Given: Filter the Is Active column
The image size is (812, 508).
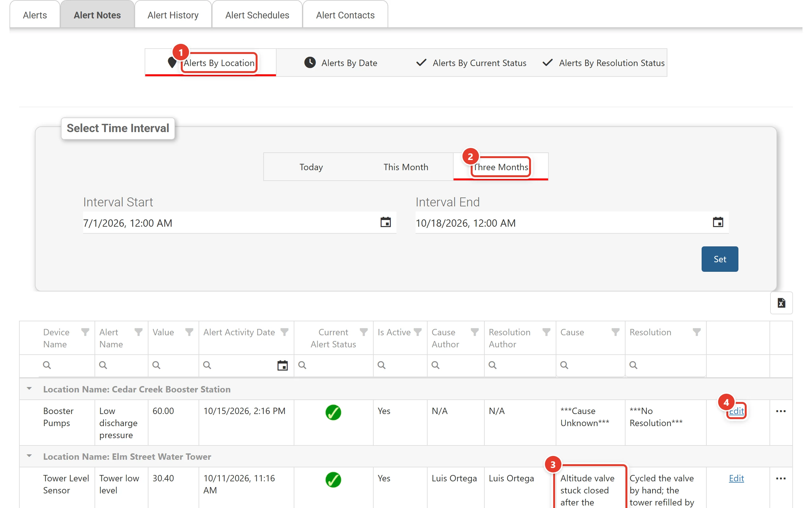Looking at the screenshot, I should pos(417,332).
